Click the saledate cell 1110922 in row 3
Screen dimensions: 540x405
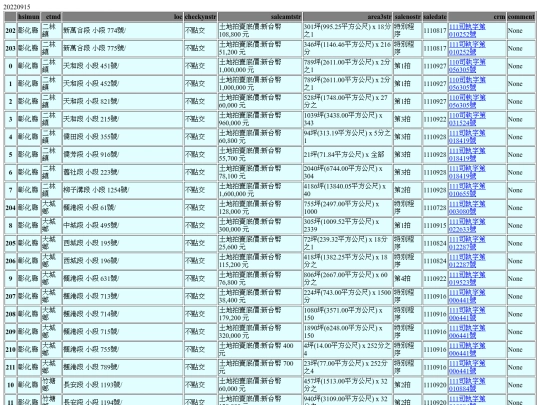(x=435, y=119)
